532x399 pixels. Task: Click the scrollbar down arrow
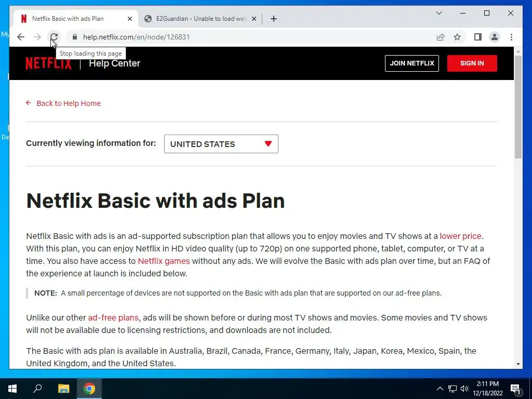(x=518, y=364)
